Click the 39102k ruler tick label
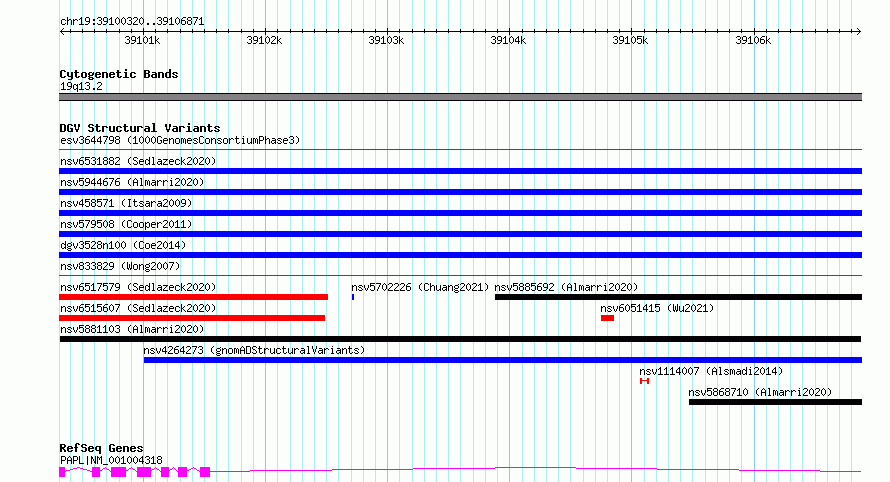890x482 pixels. (x=264, y=40)
